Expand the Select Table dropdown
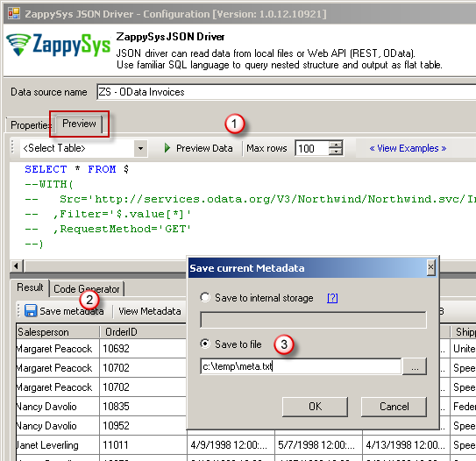476x461 pixels. click(x=140, y=148)
